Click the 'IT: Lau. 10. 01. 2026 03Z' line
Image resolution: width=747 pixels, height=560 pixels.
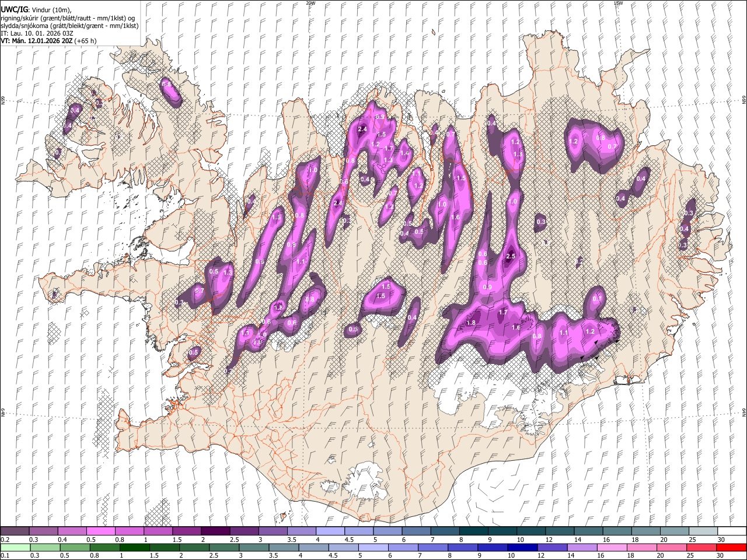pyautogui.click(x=37, y=33)
